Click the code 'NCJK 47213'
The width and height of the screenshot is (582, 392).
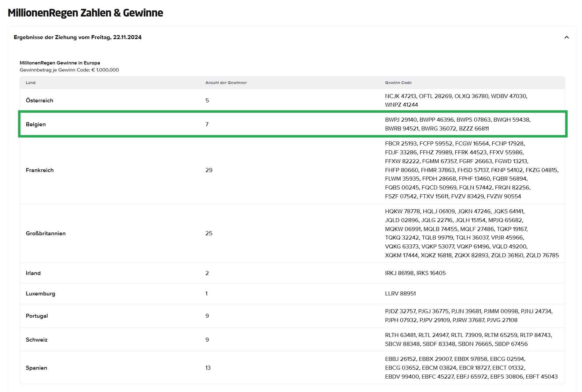click(x=401, y=96)
